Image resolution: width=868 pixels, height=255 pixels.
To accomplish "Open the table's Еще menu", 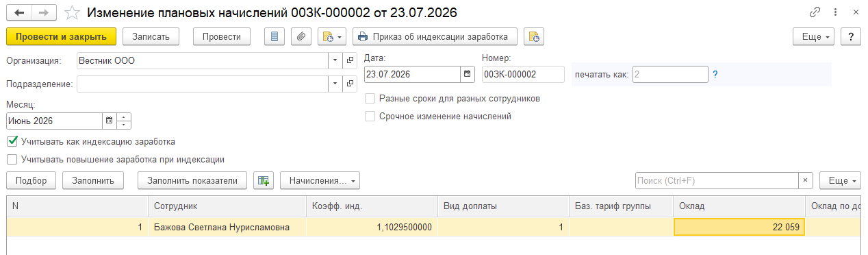I will click(x=840, y=180).
